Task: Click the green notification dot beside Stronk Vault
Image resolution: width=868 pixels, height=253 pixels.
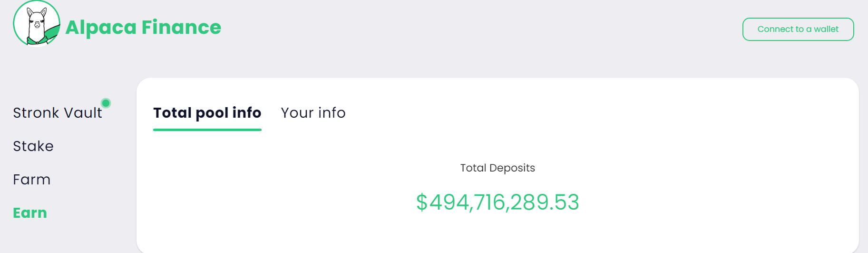Action: (106, 103)
